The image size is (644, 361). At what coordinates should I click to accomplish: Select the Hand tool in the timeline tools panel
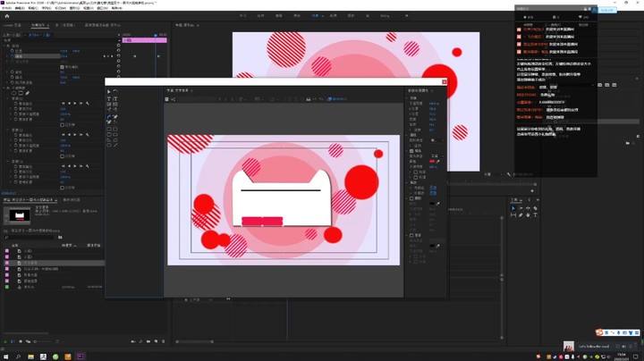(528, 215)
